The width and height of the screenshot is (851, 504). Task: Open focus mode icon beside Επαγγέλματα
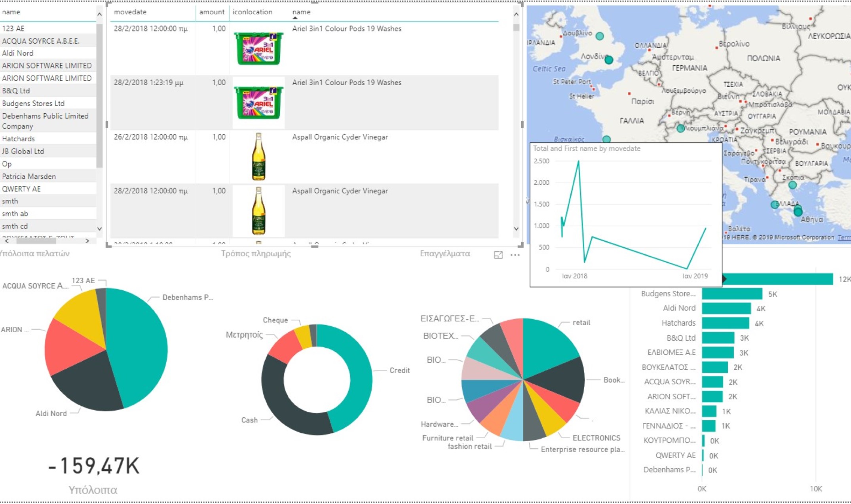pos(498,255)
